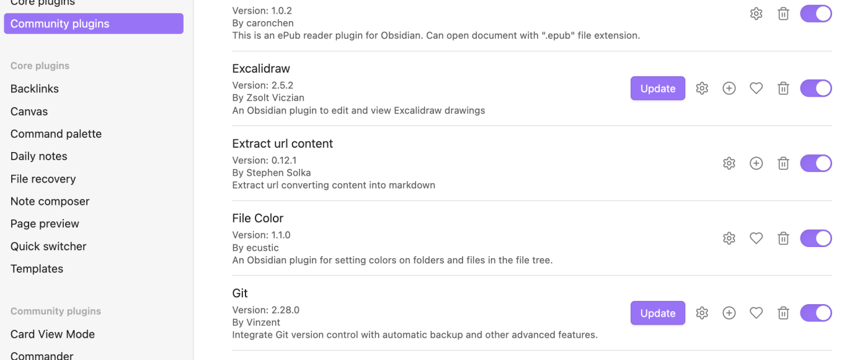Delete the File Color plugin
Image resolution: width=868 pixels, height=360 pixels.
coord(783,238)
